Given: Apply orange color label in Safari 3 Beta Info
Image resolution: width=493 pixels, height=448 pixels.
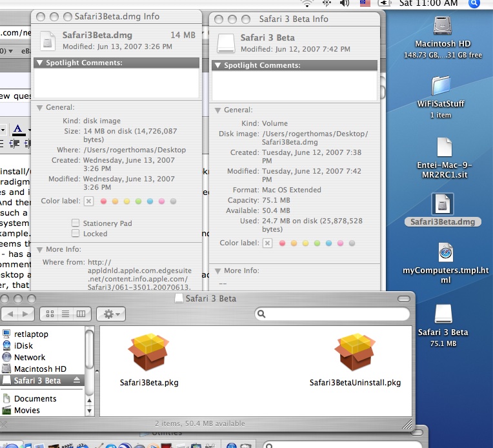Looking at the screenshot, I should (294, 243).
